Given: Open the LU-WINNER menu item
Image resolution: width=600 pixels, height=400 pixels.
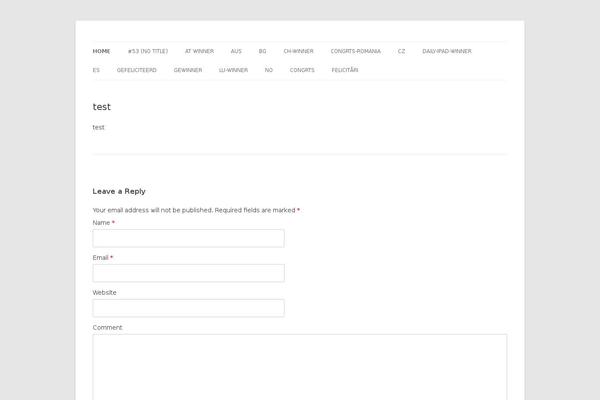Looking at the screenshot, I should [233, 70].
